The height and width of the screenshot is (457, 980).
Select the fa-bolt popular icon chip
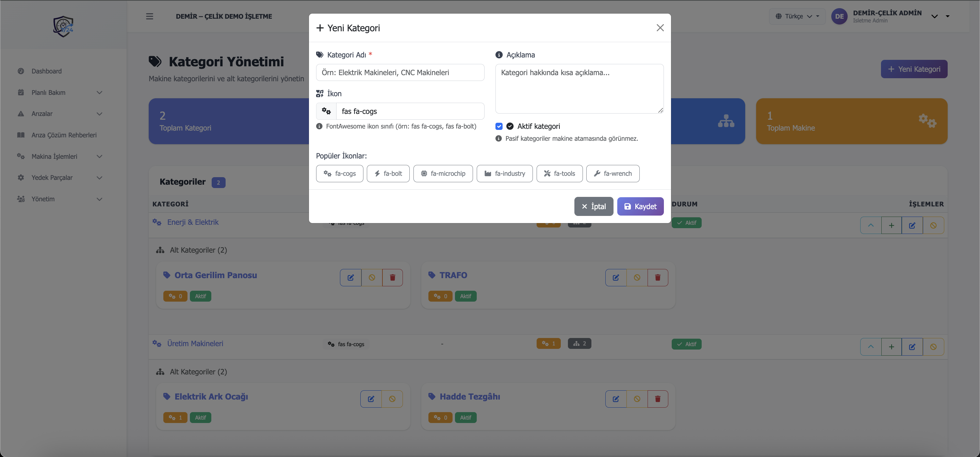[x=388, y=173]
